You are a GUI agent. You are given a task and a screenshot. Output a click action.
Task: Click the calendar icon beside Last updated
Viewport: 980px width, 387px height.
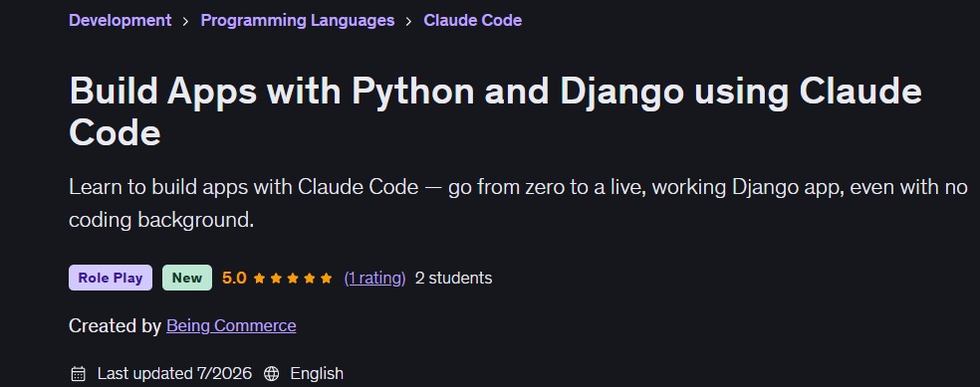click(78, 374)
